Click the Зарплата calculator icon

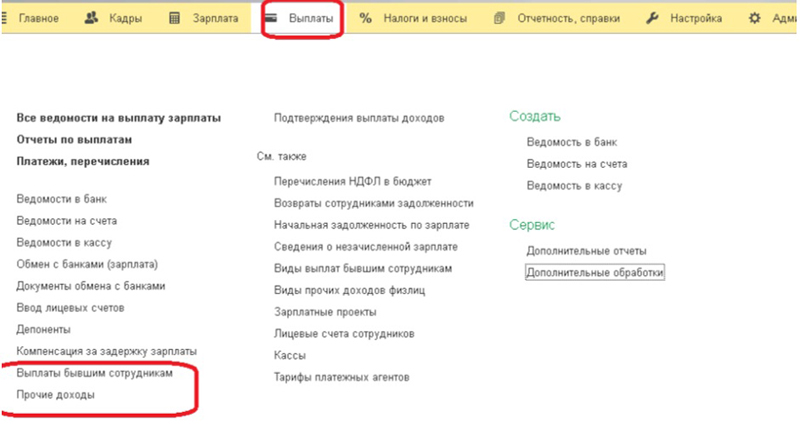(174, 18)
